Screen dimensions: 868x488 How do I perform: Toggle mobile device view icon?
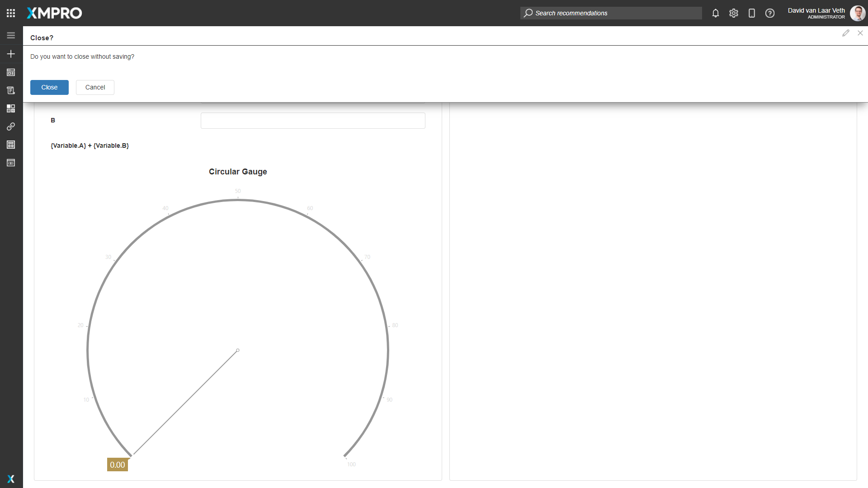click(751, 13)
